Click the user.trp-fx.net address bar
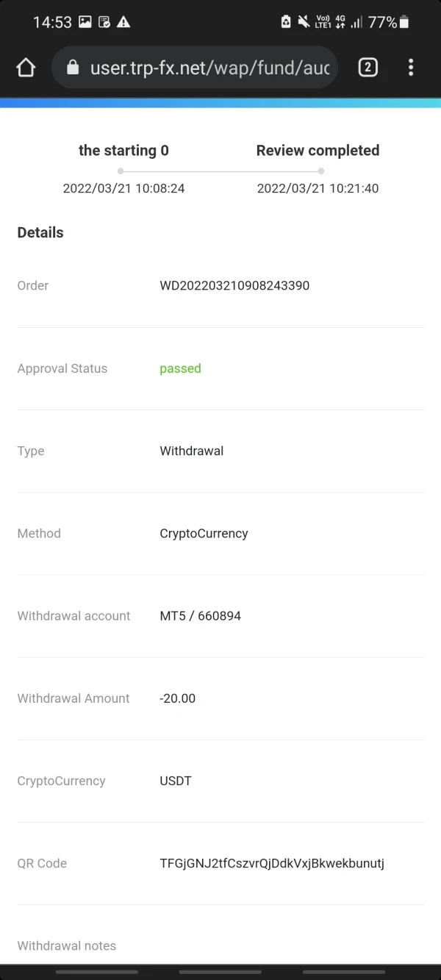Viewport: 441px width, 980px height. 209,68
